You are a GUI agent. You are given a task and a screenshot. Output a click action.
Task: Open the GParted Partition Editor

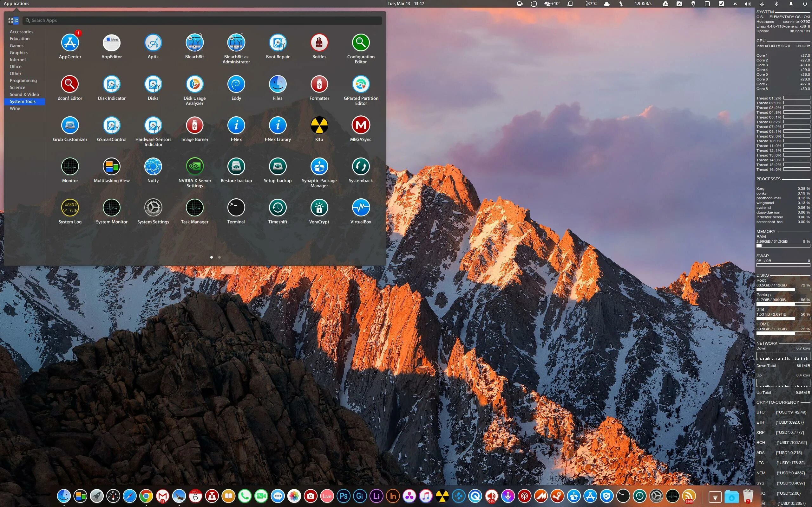(361, 85)
